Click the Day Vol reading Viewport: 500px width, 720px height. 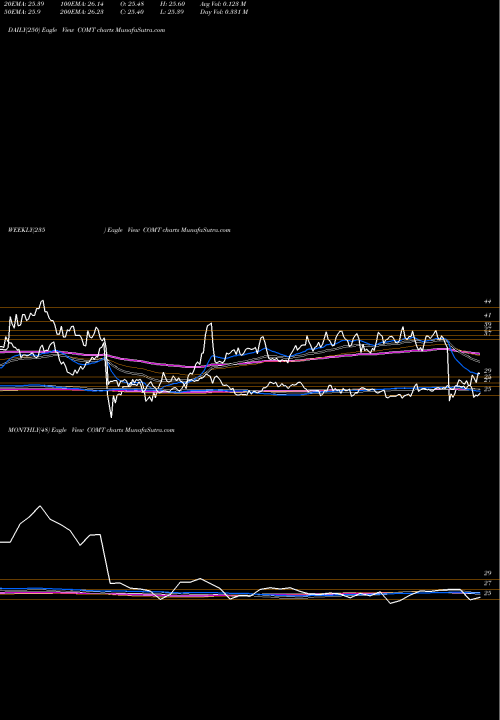click(224, 12)
